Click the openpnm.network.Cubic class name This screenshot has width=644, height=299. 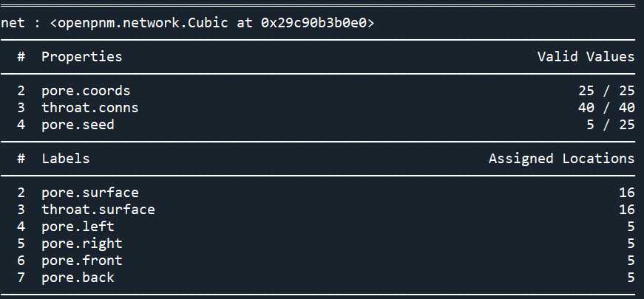pos(143,23)
